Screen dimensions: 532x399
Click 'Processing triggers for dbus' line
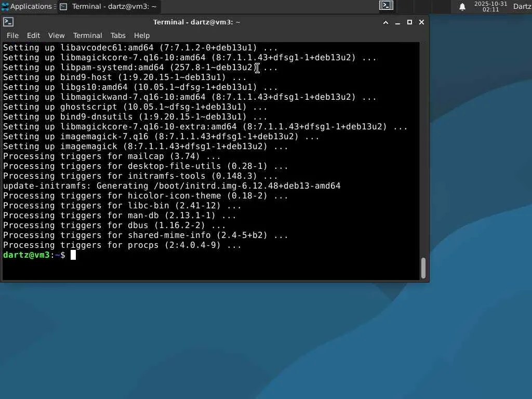click(x=114, y=225)
